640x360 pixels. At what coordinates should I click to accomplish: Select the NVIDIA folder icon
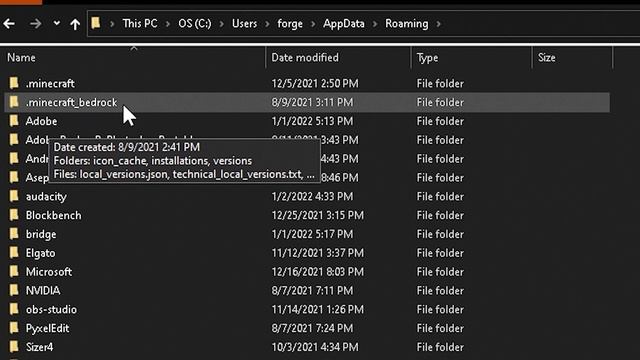pyautogui.click(x=14, y=290)
